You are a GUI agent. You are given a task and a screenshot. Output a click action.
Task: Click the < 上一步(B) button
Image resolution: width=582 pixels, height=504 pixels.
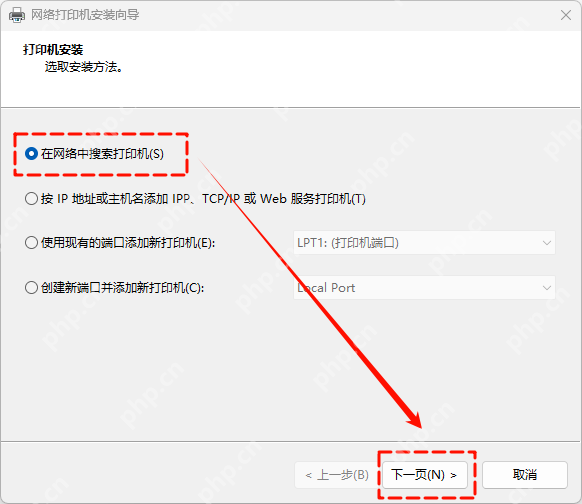(337, 475)
